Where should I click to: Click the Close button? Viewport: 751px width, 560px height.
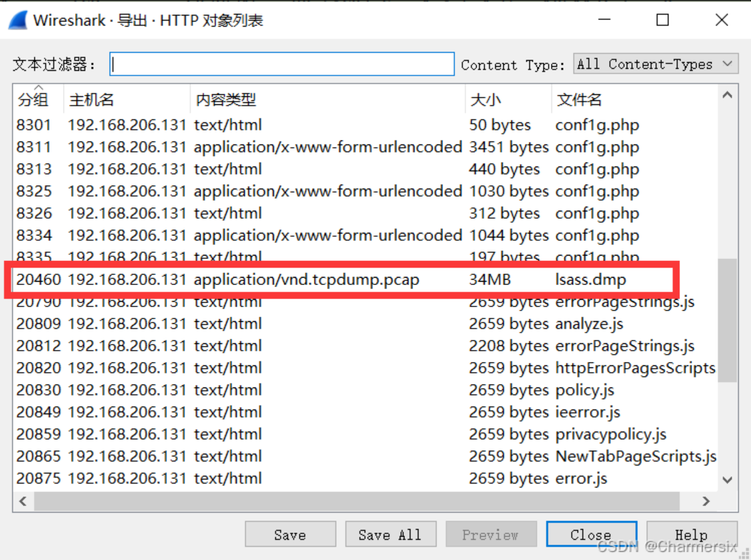coord(592,534)
